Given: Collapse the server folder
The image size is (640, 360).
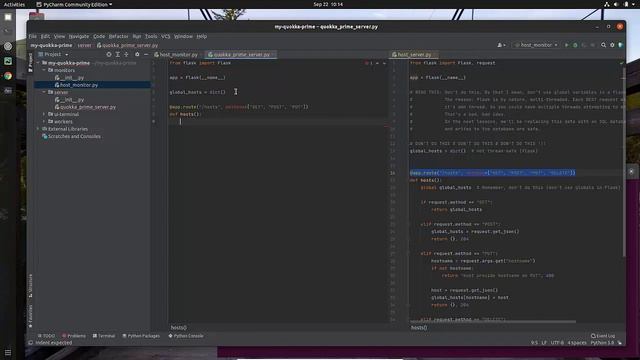Looking at the screenshot, I should 44,92.
